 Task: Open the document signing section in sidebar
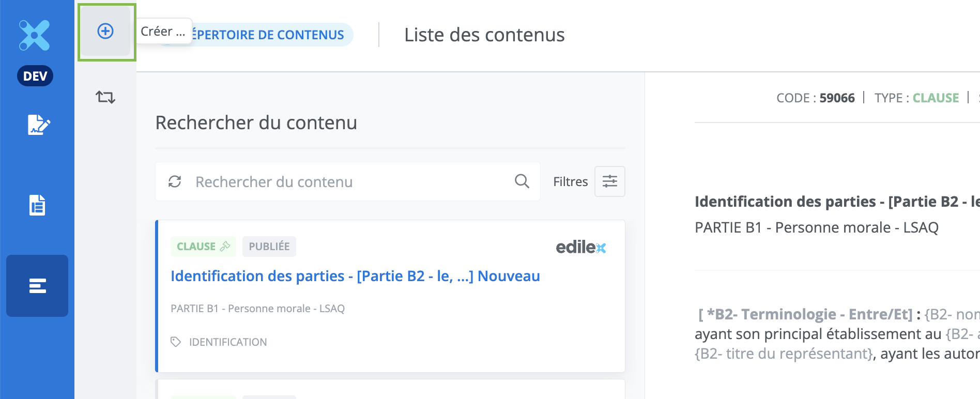(x=38, y=125)
